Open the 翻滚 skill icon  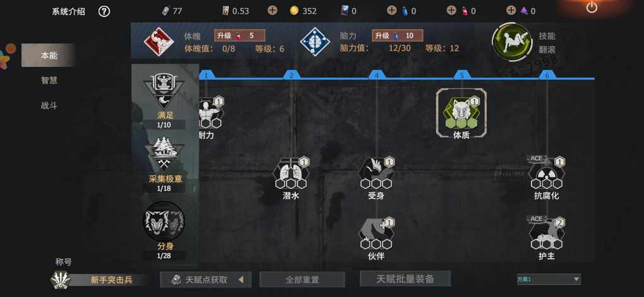(512, 42)
